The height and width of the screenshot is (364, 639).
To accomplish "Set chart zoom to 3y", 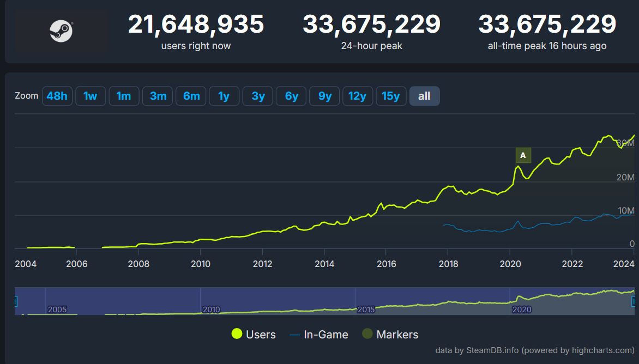I will click(x=258, y=96).
